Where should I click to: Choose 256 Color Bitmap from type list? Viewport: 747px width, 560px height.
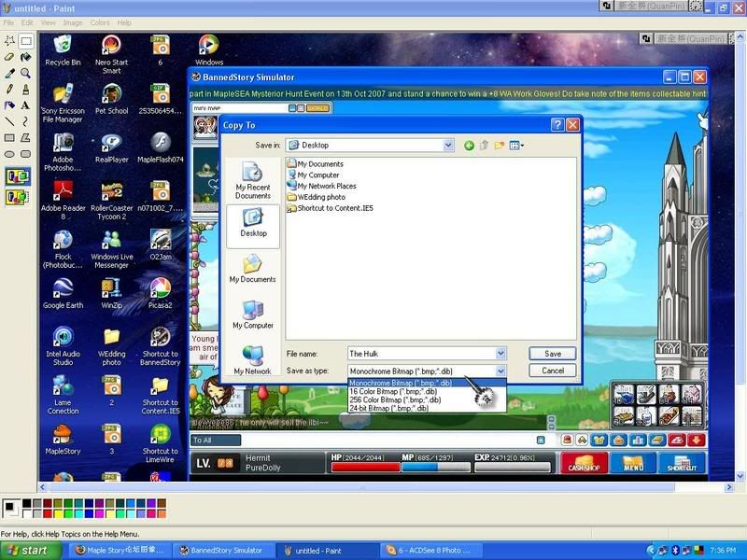[427, 400]
